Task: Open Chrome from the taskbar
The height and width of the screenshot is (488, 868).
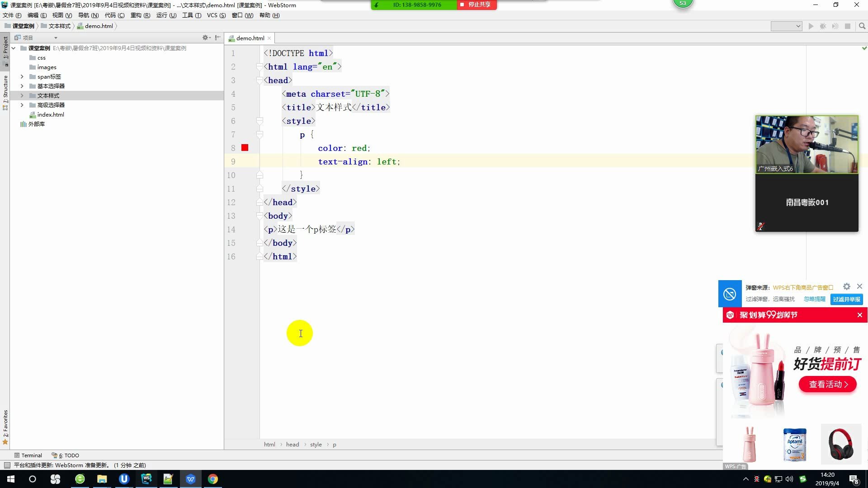Action: [x=212, y=479]
